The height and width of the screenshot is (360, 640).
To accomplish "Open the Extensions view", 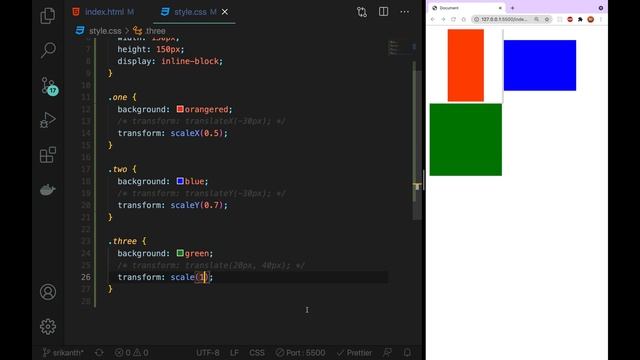I will 48,155.
